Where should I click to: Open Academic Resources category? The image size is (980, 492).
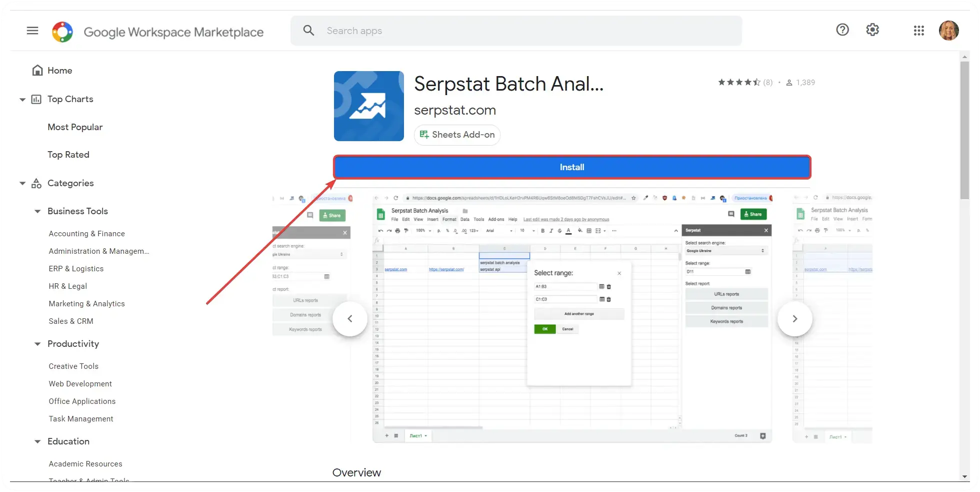85,464
